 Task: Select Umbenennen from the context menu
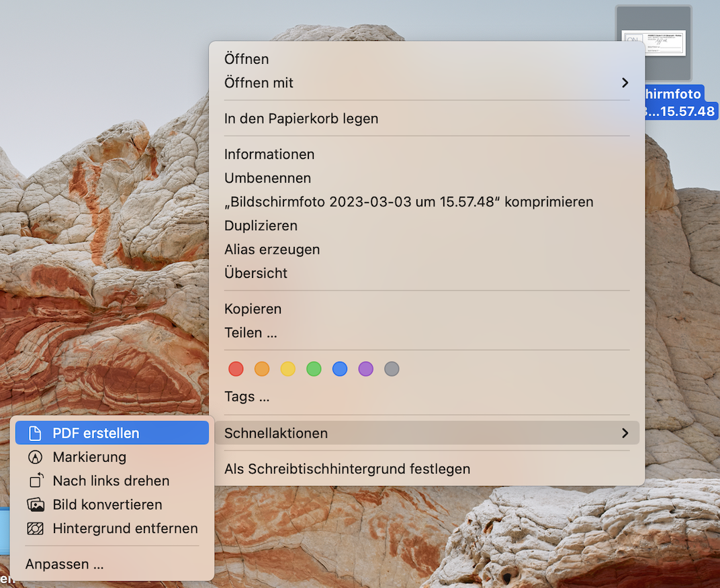[x=267, y=178]
